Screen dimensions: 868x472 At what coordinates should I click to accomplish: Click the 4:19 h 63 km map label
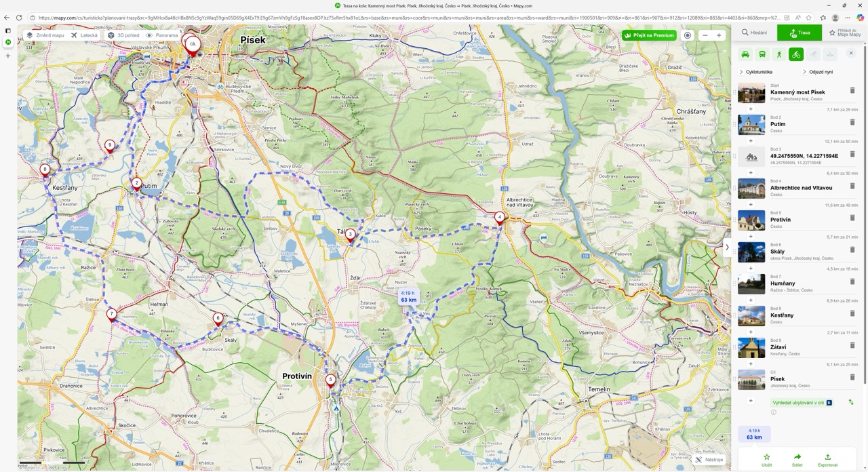tap(408, 296)
